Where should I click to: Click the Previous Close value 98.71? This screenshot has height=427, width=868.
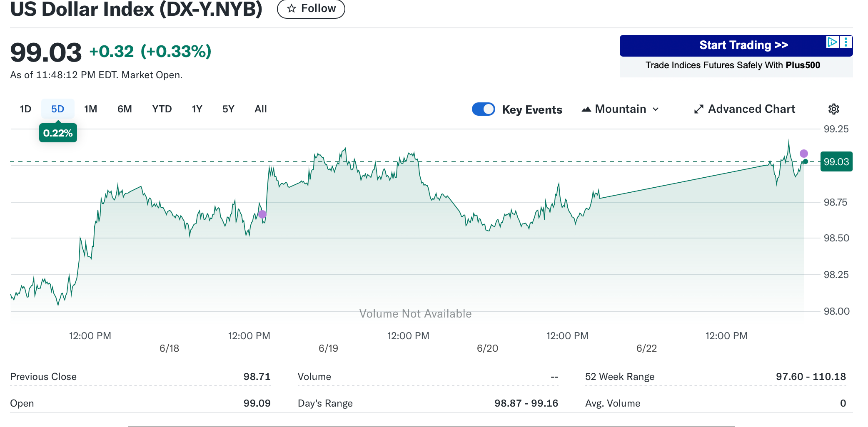[257, 377]
